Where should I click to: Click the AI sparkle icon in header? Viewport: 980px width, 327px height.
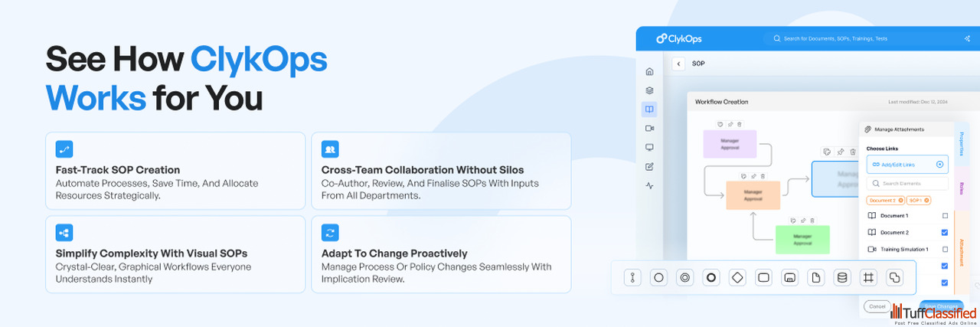pyautogui.click(x=967, y=38)
